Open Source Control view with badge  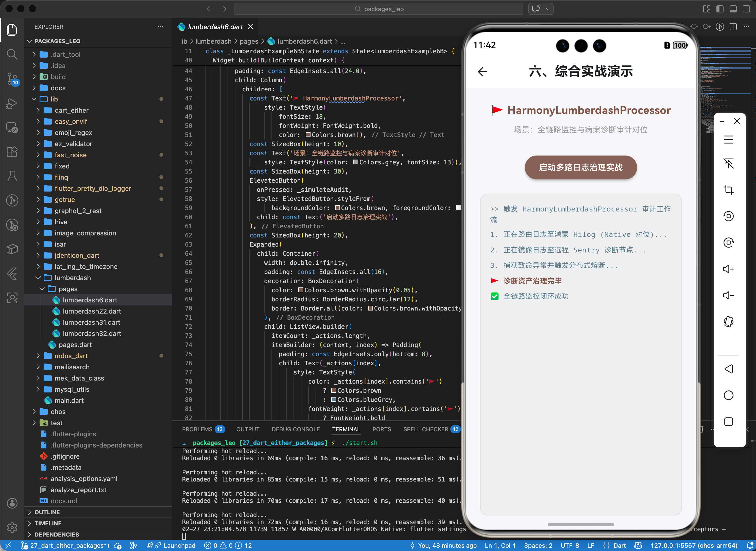click(x=12, y=79)
